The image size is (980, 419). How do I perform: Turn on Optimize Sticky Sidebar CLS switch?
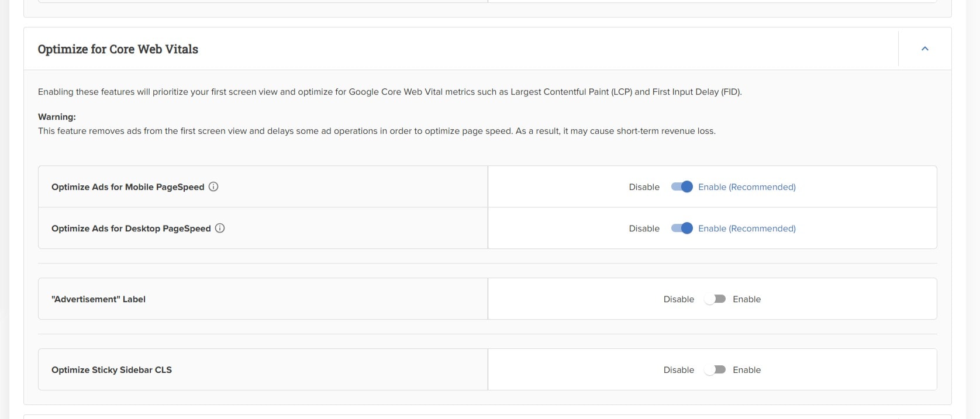[715, 369]
